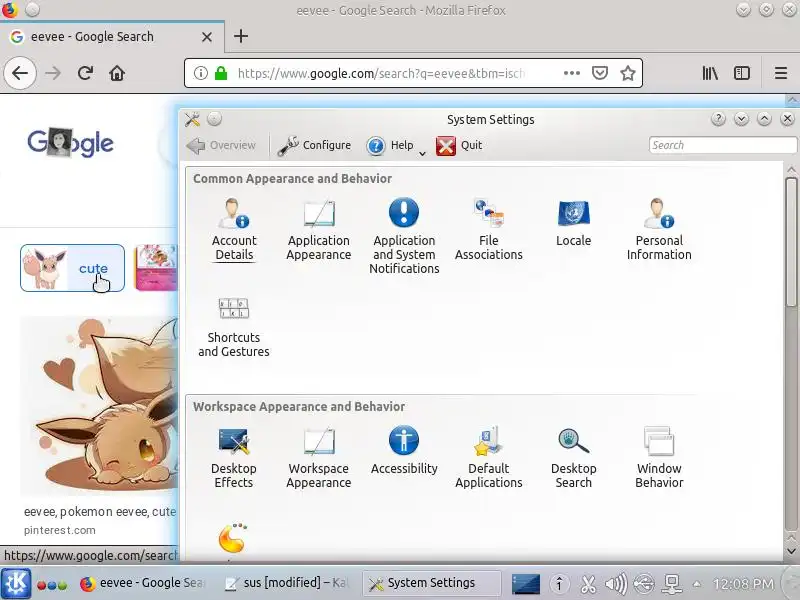Screen dimensions: 800x600
Task: Switch to sus [modified] Kate taskbar entry
Action: tap(288, 583)
